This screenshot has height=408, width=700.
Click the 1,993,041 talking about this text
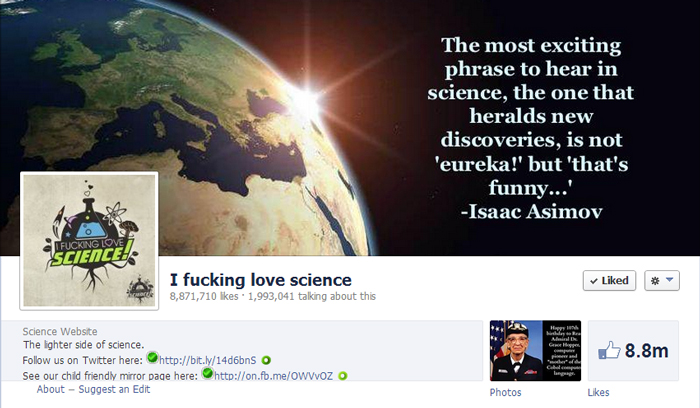coord(312,296)
